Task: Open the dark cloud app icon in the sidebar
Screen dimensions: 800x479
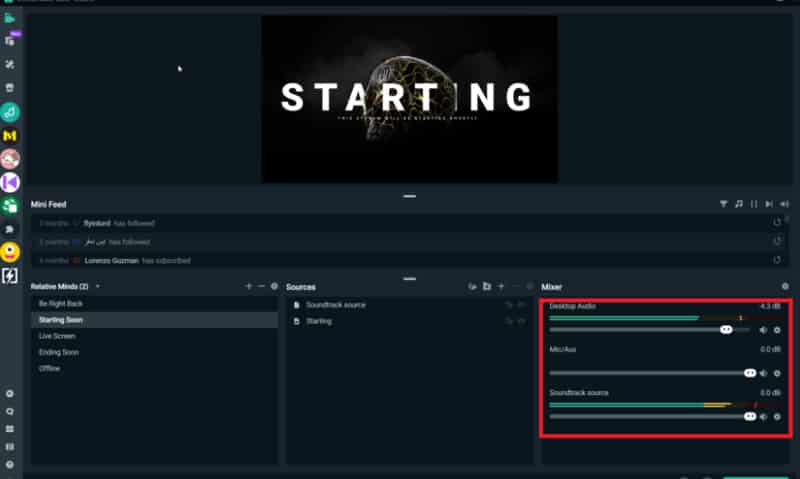Action: (x=10, y=229)
